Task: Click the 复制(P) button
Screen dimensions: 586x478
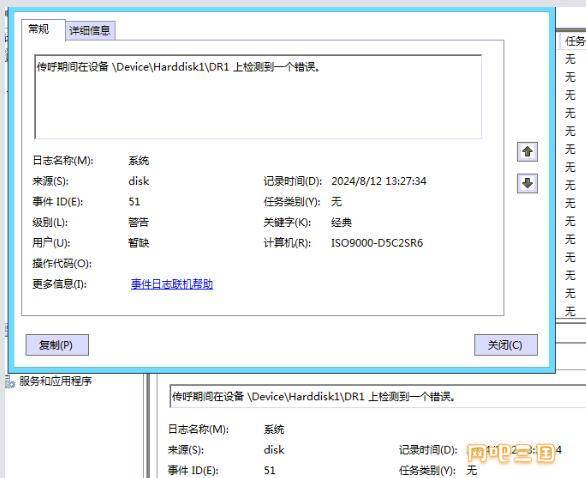Action: [x=57, y=345]
